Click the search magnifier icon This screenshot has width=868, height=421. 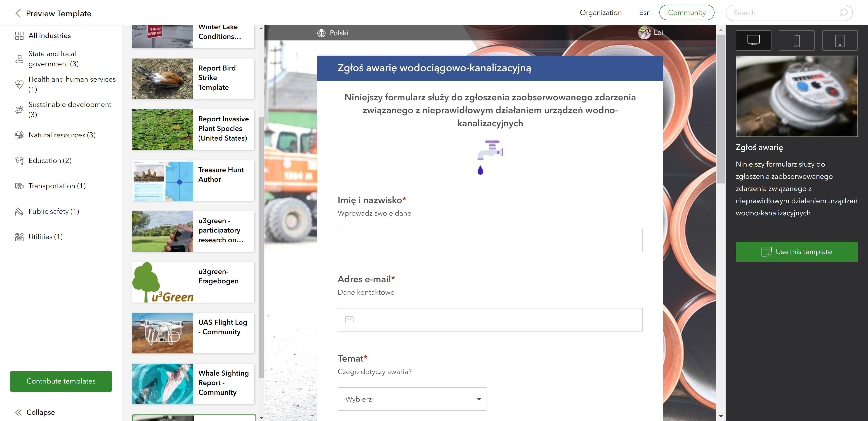click(x=843, y=13)
